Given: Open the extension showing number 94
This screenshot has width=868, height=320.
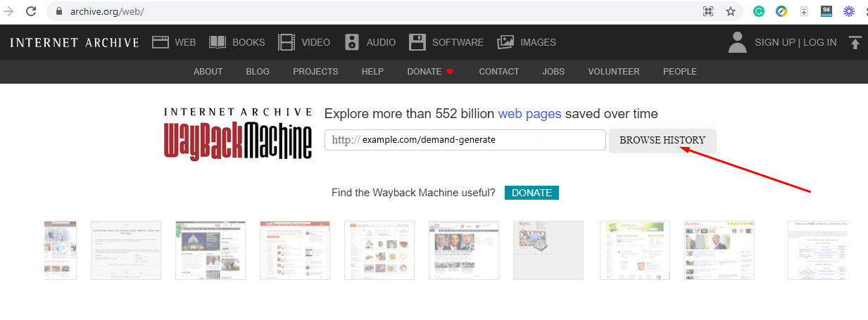Looking at the screenshot, I should (x=826, y=11).
